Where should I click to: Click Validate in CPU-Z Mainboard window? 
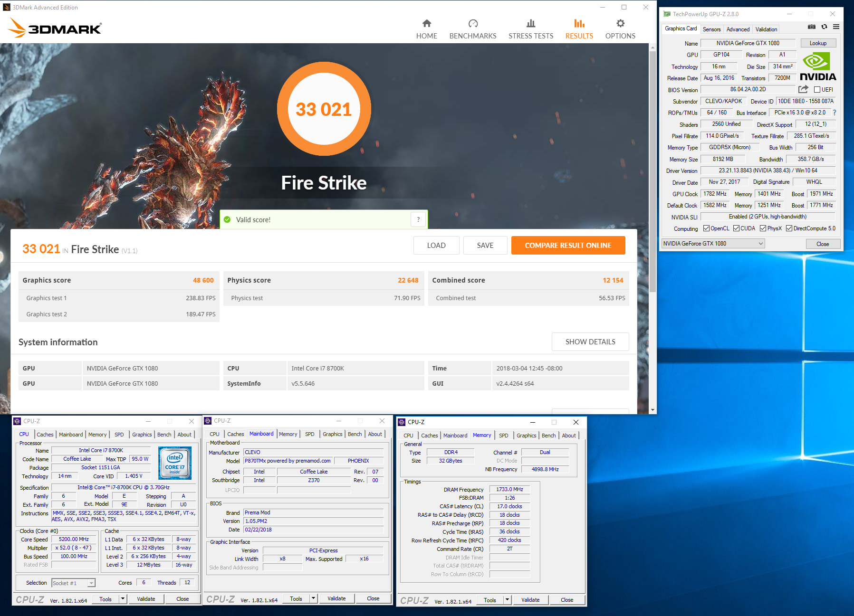[x=336, y=598]
